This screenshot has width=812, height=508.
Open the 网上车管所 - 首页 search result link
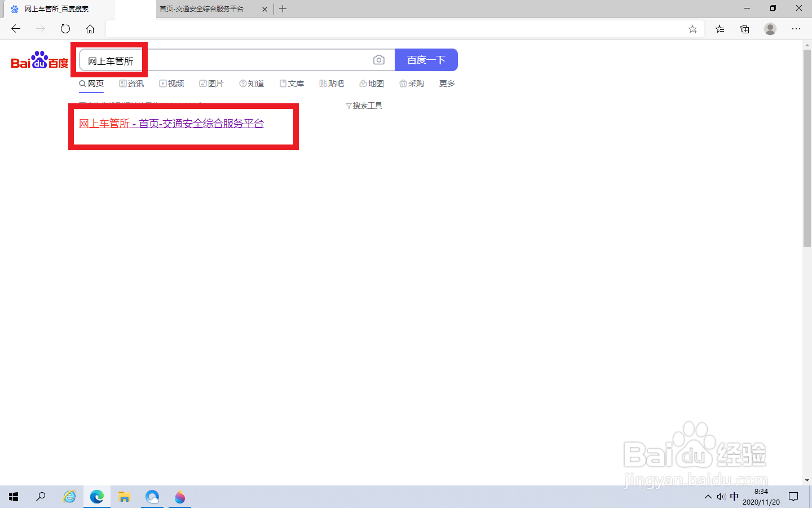tap(171, 123)
